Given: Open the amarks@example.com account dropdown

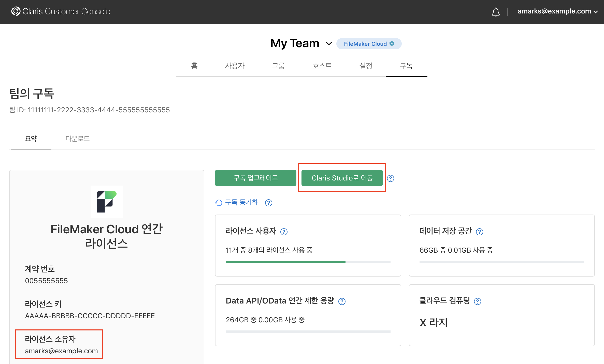Looking at the screenshot, I should (557, 11).
